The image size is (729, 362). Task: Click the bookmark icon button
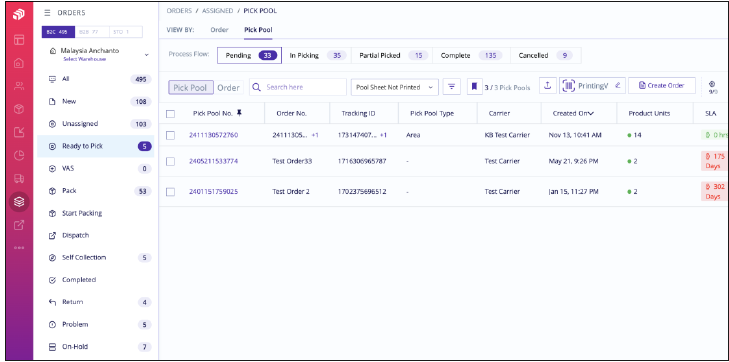tap(474, 86)
